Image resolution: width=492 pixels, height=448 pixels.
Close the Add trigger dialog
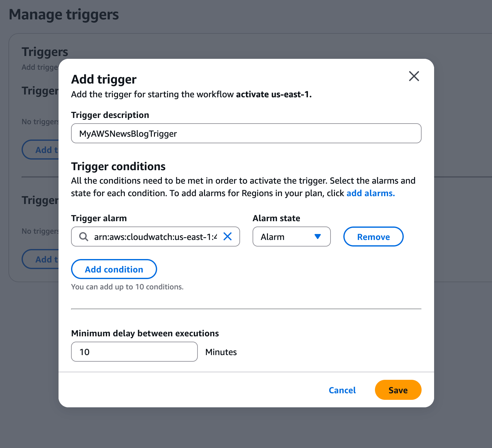click(414, 76)
